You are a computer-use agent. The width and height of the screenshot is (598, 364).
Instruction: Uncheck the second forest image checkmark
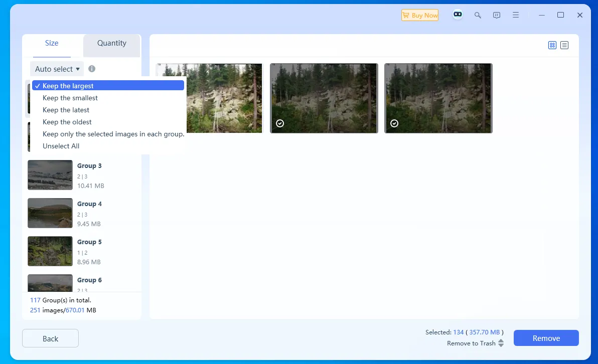[x=280, y=123]
